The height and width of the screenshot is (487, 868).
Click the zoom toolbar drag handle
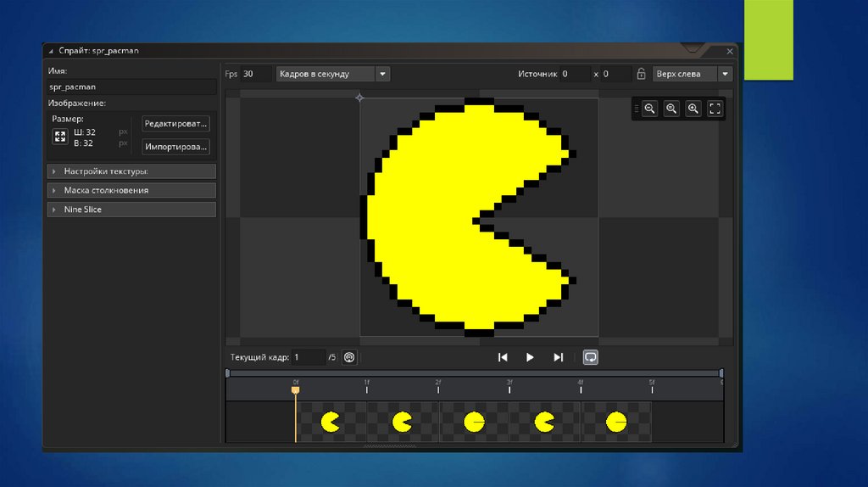637,109
